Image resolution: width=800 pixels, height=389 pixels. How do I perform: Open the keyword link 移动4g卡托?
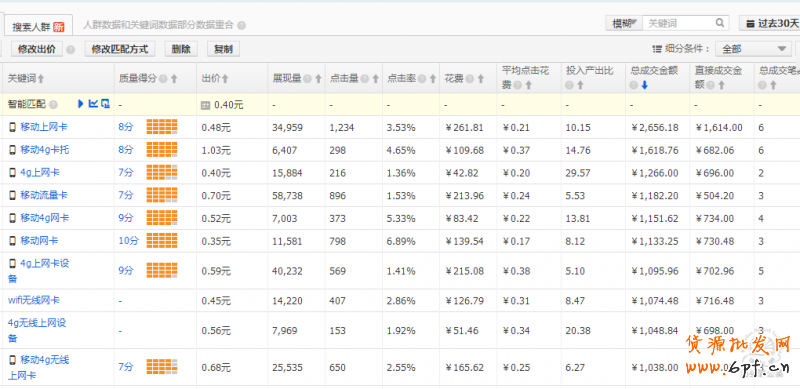pyautogui.click(x=44, y=150)
